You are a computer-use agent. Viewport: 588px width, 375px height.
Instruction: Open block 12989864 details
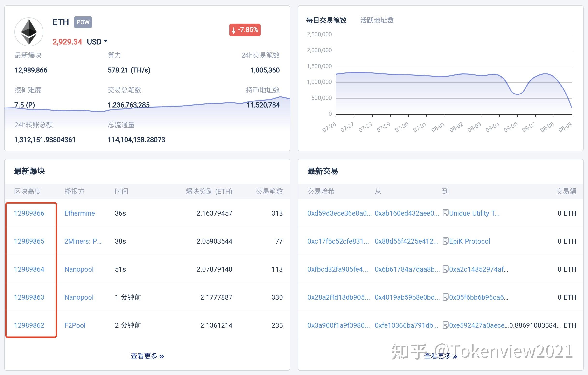[29, 269]
